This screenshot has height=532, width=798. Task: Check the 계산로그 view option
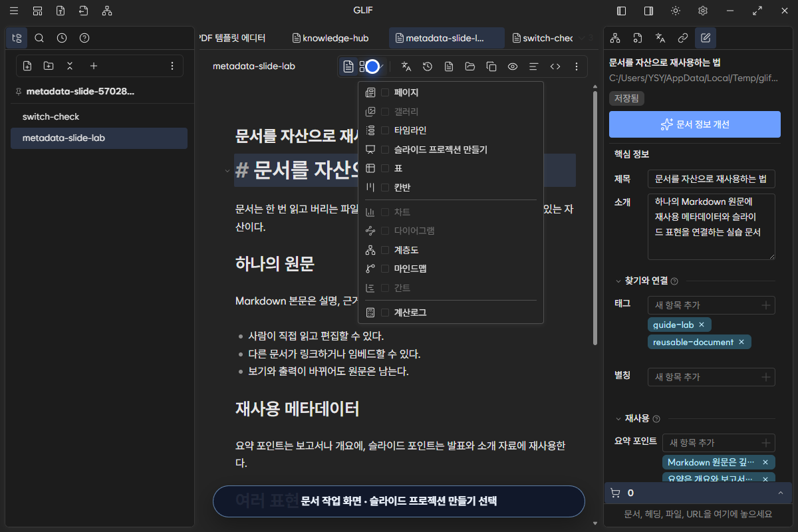[385, 313]
